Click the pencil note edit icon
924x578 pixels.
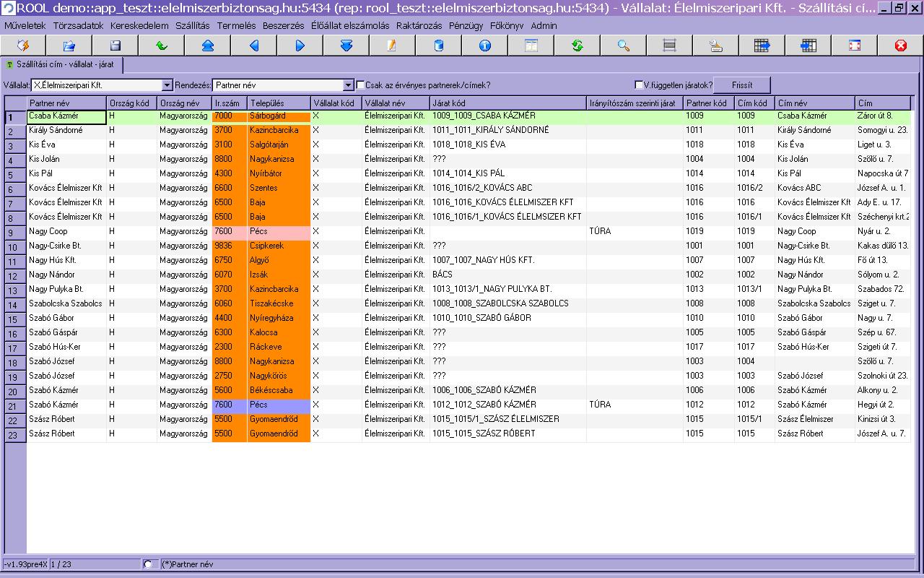393,46
